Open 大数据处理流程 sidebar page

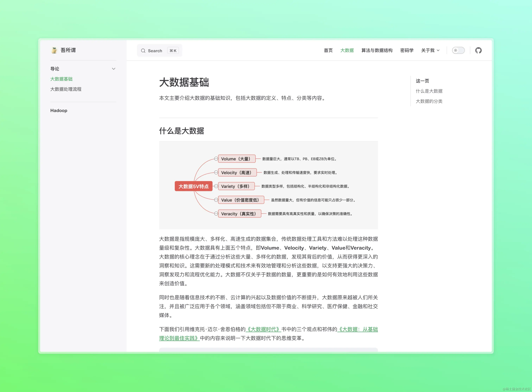(66, 89)
